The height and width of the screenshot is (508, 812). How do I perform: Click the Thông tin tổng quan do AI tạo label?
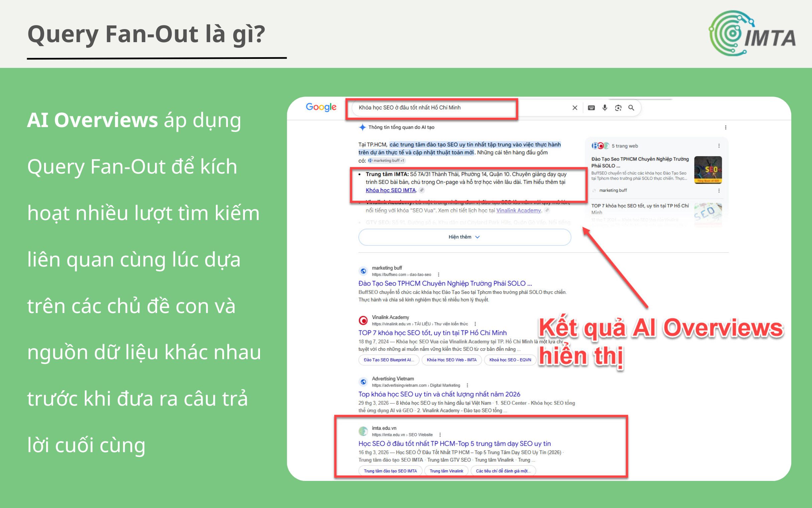[x=401, y=127]
